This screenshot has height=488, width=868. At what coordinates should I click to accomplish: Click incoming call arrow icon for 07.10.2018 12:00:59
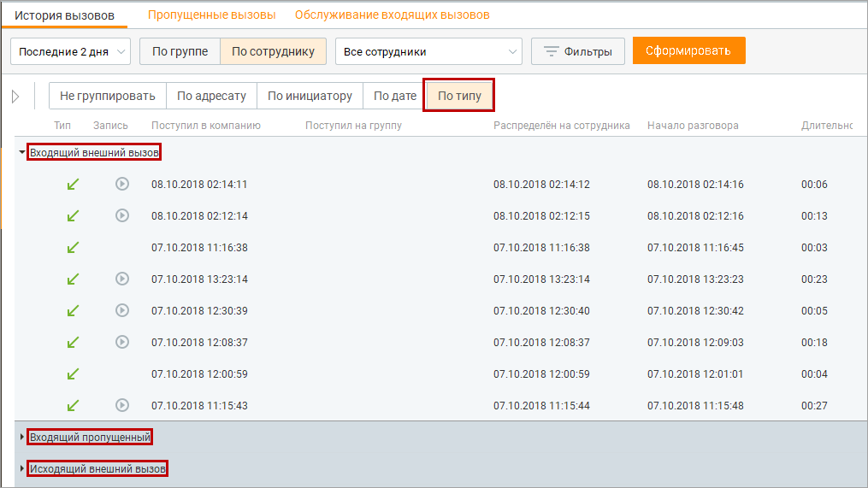point(73,374)
